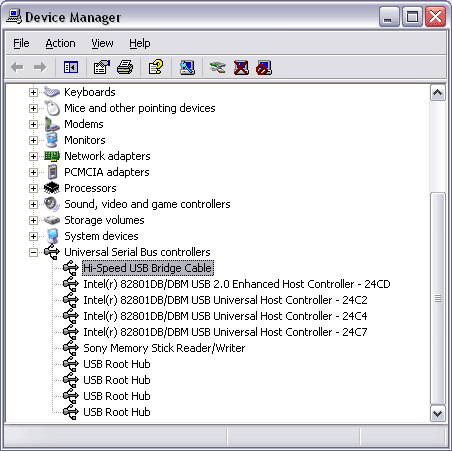
Task: Close the Device Manager window
Action: click(x=435, y=16)
